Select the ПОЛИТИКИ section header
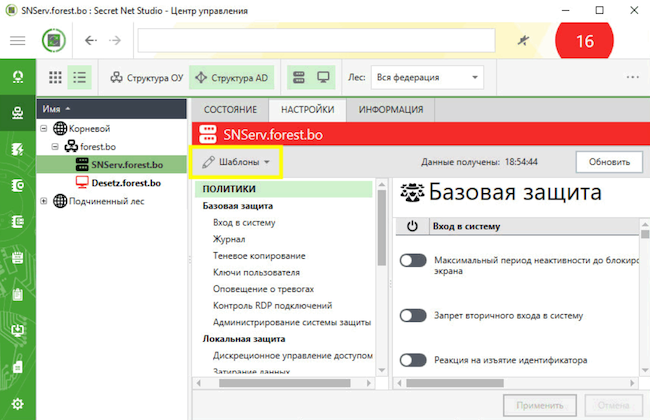Screen dimensions: 650x420 pyautogui.click(x=284, y=189)
